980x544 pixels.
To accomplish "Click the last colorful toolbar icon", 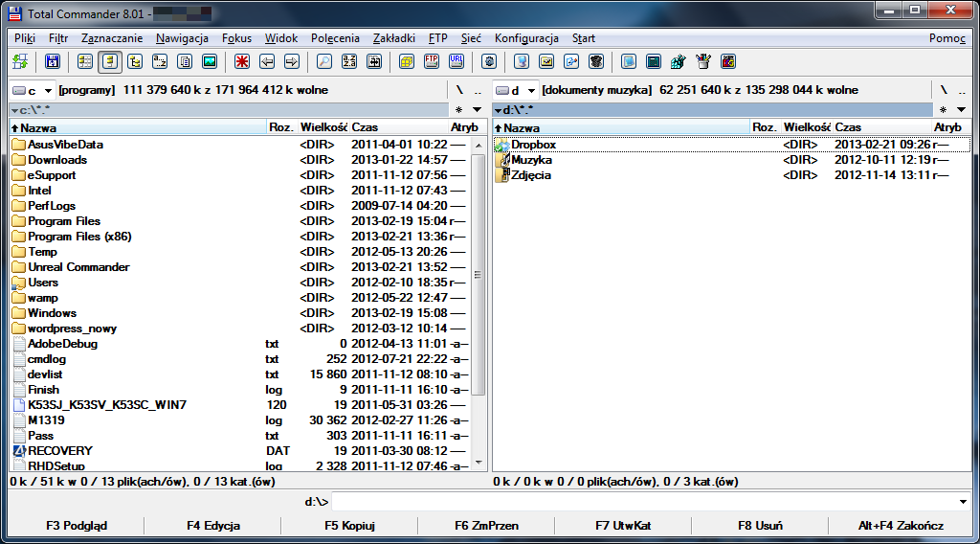I will 728,61.
